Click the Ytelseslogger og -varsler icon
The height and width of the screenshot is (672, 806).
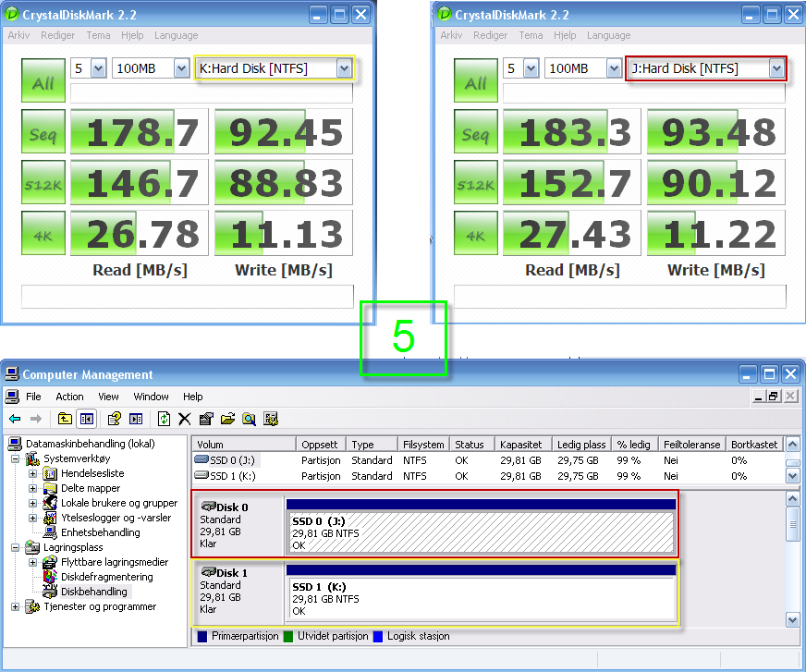[50, 518]
